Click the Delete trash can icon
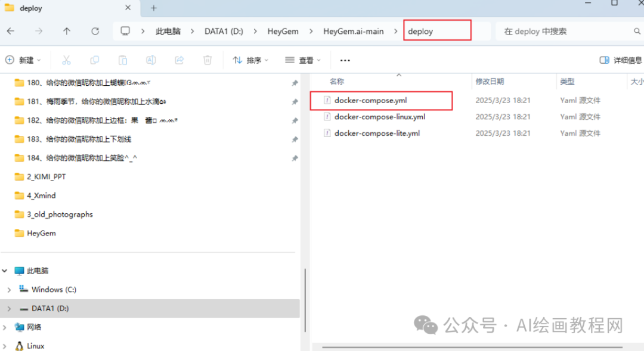Screen dimensions: 644x351 pos(208,60)
